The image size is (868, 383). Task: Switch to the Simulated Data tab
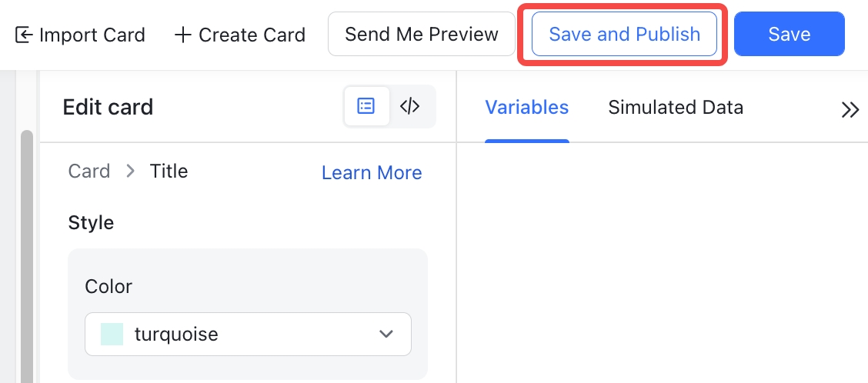[676, 107]
